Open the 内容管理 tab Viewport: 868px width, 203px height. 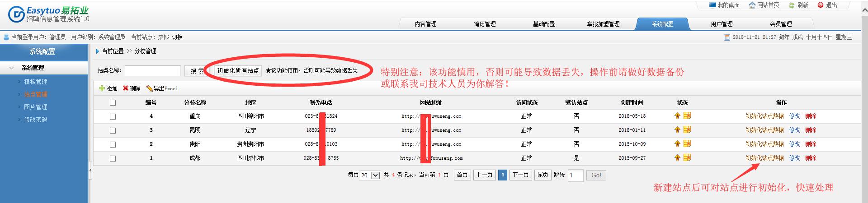tap(425, 24)
